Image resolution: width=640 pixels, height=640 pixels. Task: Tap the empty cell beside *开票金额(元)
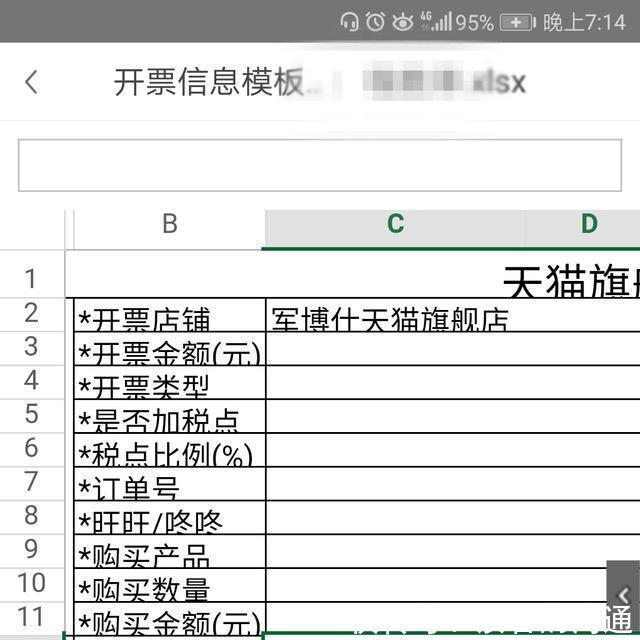(x=453, y=349)
